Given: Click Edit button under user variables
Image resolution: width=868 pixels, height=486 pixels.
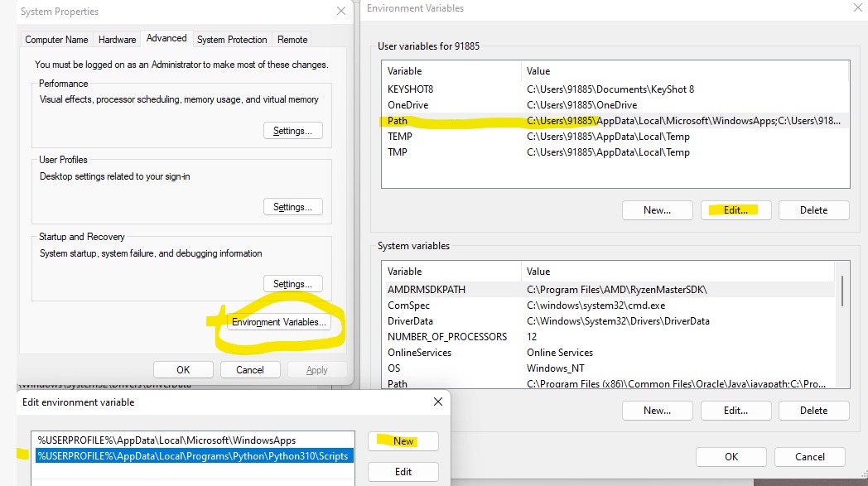Looking at the screenshot, I should click(x=735, y=210).
